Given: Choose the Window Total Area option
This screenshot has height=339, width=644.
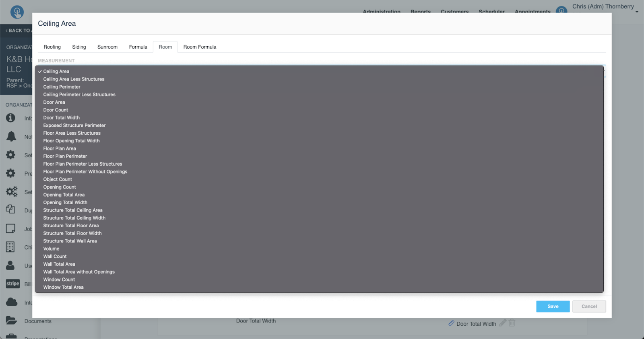Looking at the screenshot, I should pos(319,287).
